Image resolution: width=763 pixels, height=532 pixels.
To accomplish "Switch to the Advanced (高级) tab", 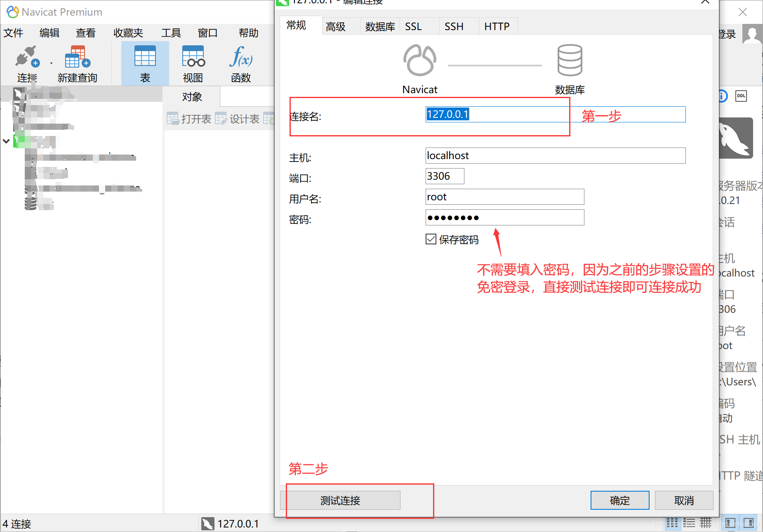I will (x=341, y=26).
